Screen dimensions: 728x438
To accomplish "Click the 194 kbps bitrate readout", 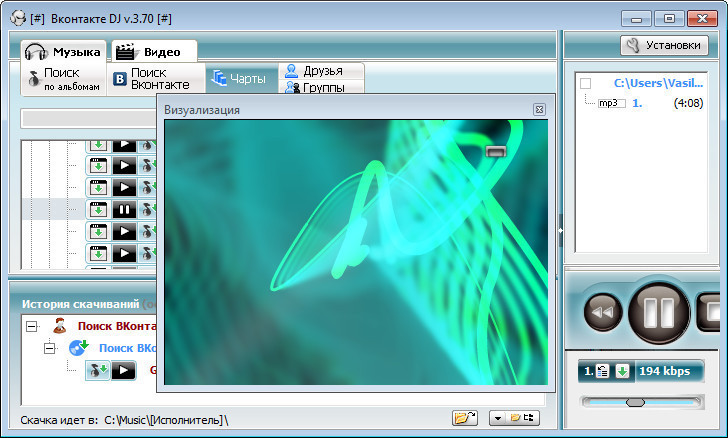I will [x=664, y=371].
